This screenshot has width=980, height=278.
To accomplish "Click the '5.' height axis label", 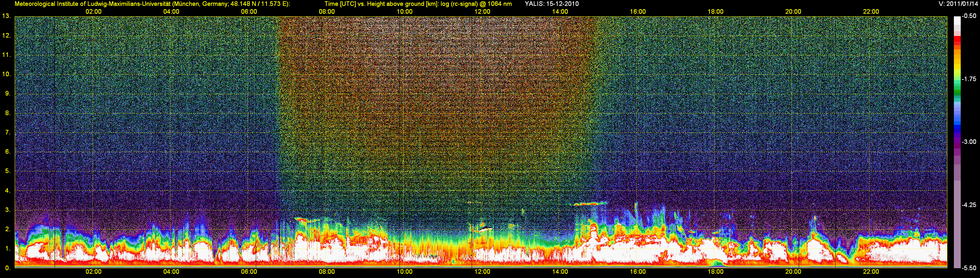I will pyautogui.click(x=8, y=171).
